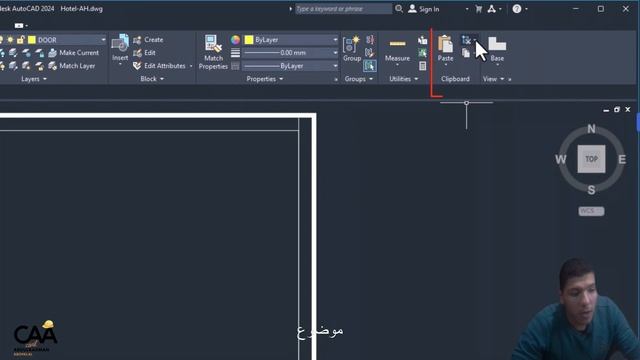Toggle the layer freeze sun icon
Image resolution: width=640 pixels, height=360 pixels.
10,40
